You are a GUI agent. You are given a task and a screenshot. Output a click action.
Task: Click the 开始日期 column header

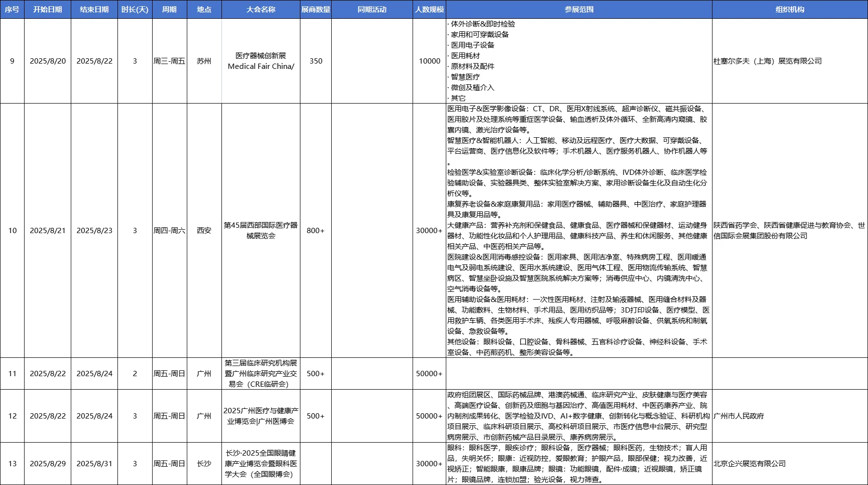point(48,9)
